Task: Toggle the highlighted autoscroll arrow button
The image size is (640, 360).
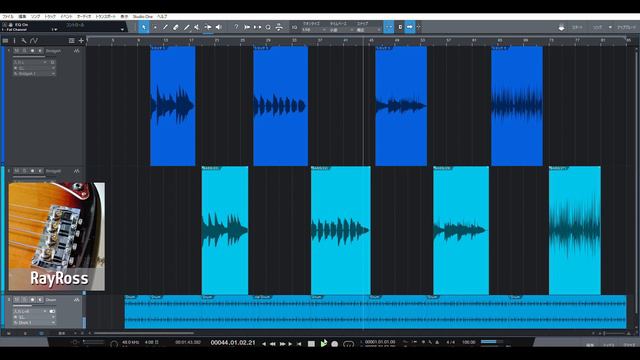Action: pyautogui.click(x=409, y=27)
